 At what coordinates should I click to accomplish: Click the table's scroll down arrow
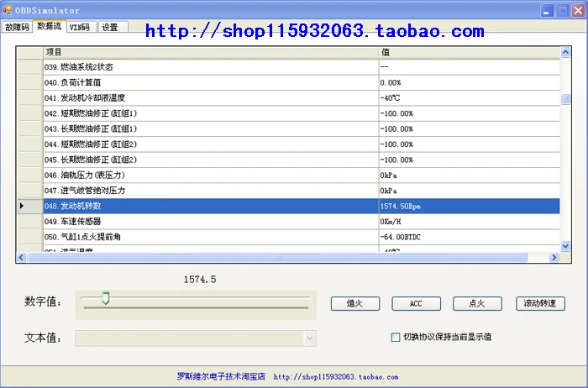pos(565,246)
